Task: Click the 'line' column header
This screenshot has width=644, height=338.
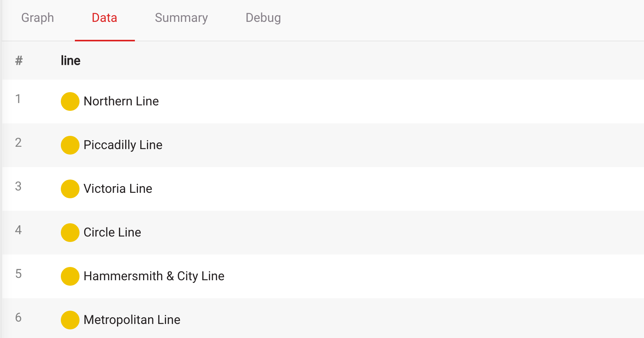Action: (x=71, y=61)
